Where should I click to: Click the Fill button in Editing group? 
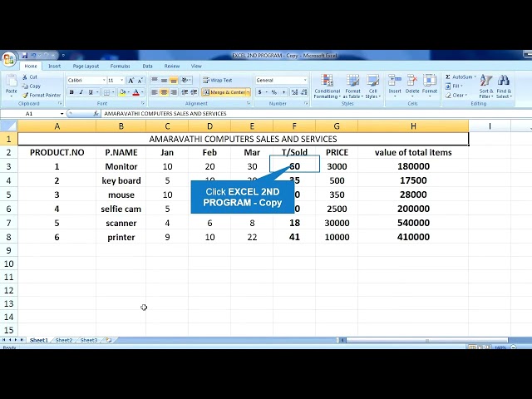tap(454, 86)
